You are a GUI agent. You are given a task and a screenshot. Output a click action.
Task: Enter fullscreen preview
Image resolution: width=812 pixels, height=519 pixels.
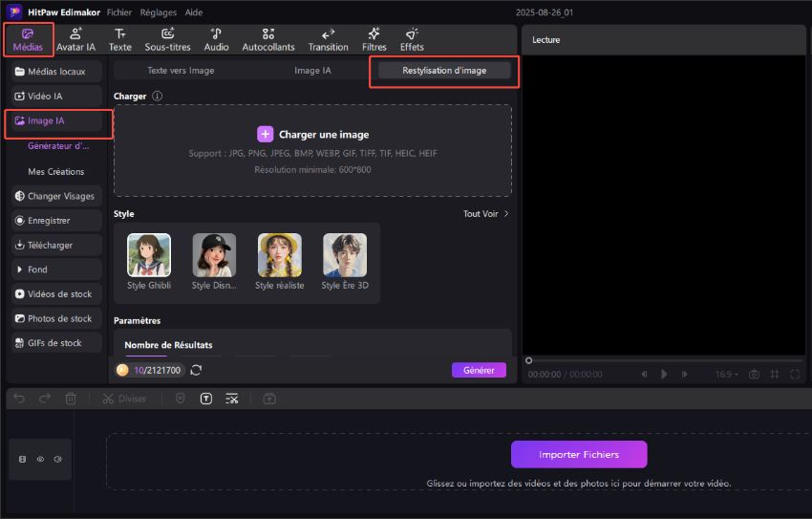coord(795,374)
